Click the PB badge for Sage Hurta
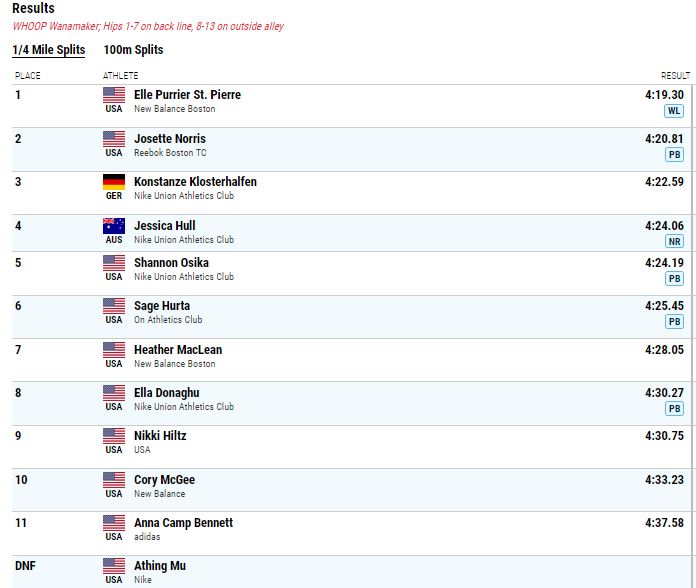 674,322
